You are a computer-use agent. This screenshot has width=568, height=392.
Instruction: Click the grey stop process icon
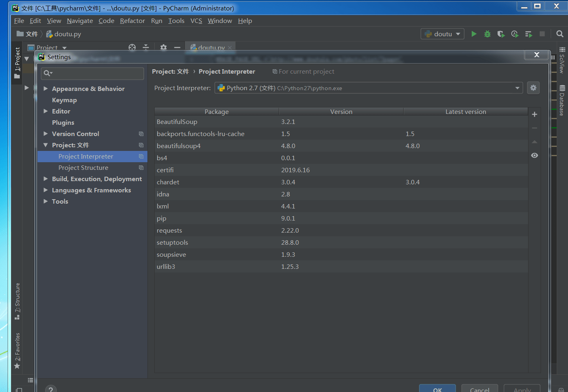pyautogui.click(x=542, y=34)
